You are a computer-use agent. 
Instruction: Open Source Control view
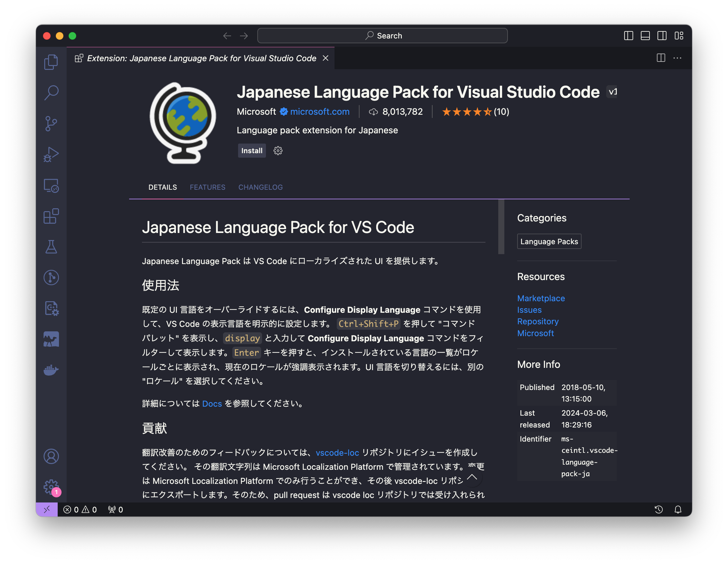pyautogui.click(x=51, y=124)
